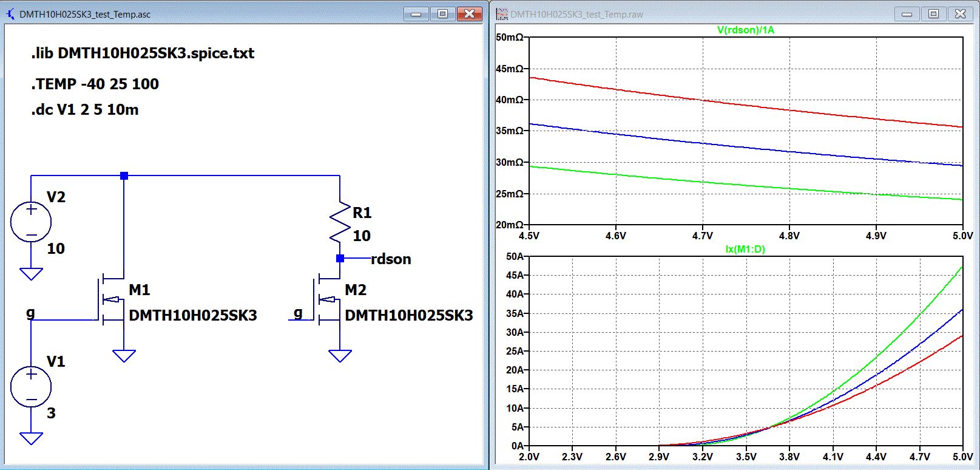Click the V(rdson)/1A trace label

coord(745,30)
